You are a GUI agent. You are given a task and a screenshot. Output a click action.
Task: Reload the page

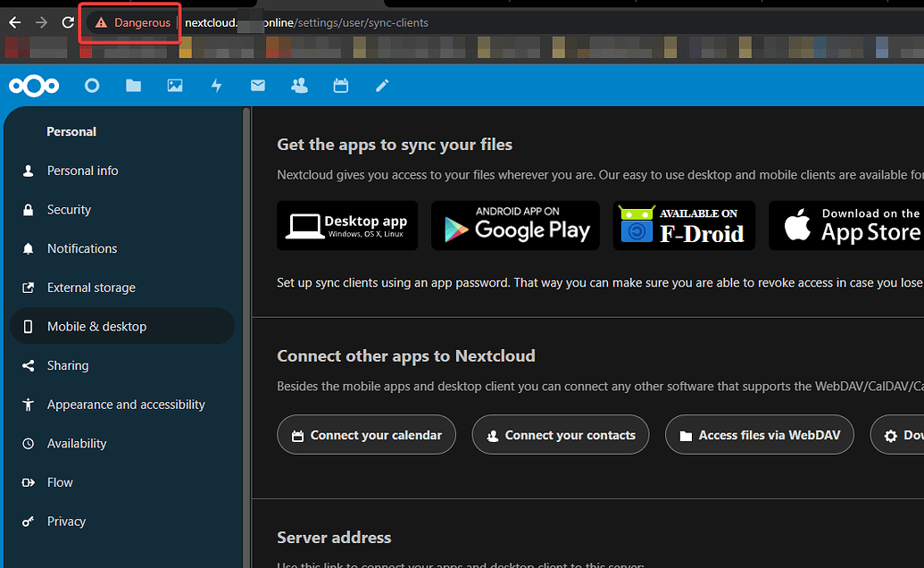[x=68, y=22]
